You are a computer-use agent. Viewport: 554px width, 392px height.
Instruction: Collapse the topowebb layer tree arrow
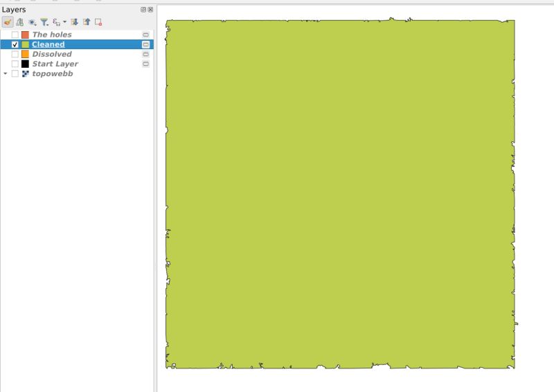point(6,73)
